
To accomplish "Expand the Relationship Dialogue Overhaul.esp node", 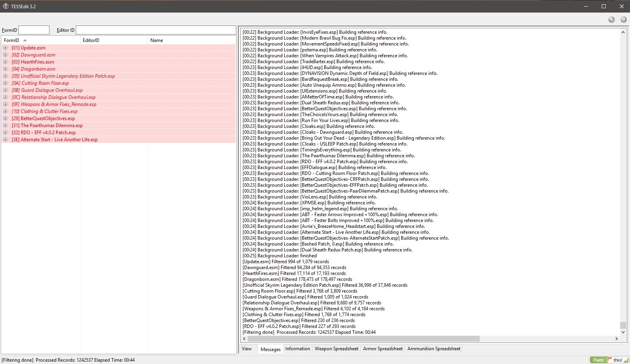I will 5,97.
